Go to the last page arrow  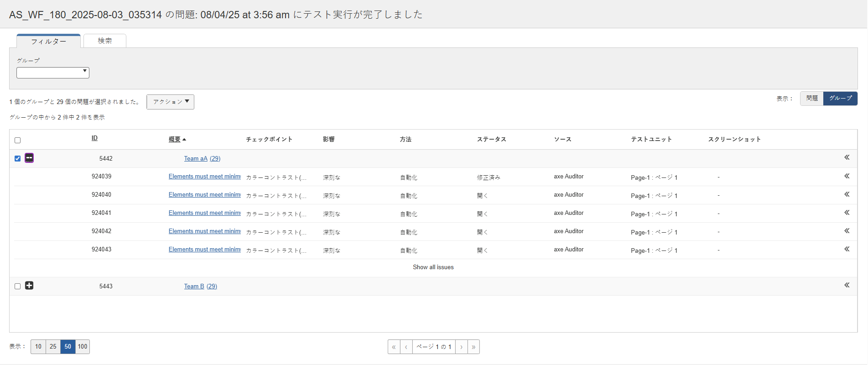tap(473, 347)
